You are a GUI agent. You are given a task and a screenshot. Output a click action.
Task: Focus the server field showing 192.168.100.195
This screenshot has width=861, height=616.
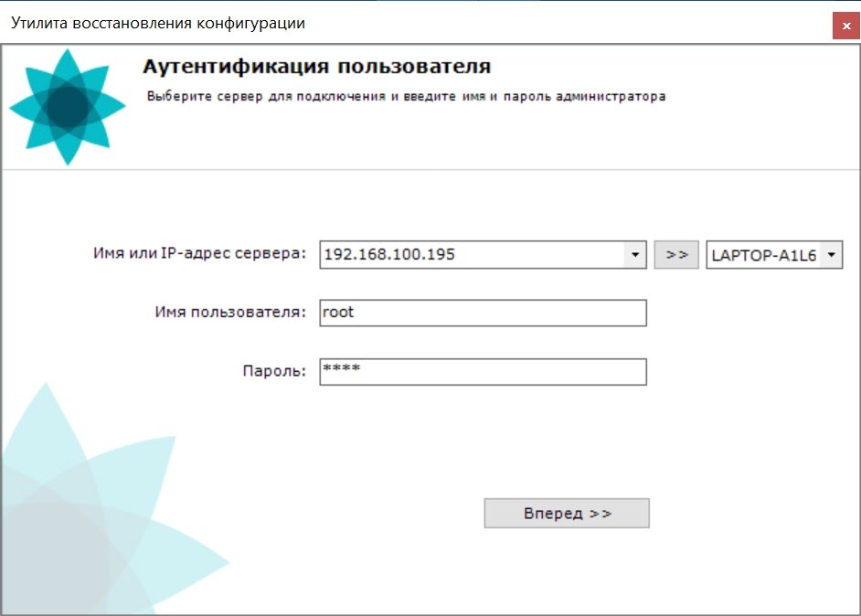[471, 255]
